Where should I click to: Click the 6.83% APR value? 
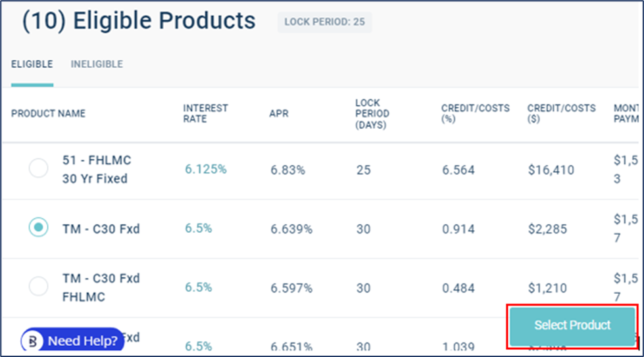point(287,170)
